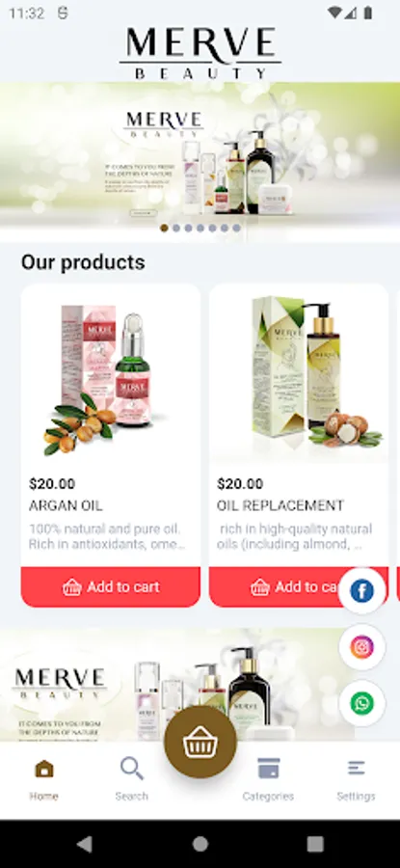Tap the Home icon in bottom bar

point(44,769)
